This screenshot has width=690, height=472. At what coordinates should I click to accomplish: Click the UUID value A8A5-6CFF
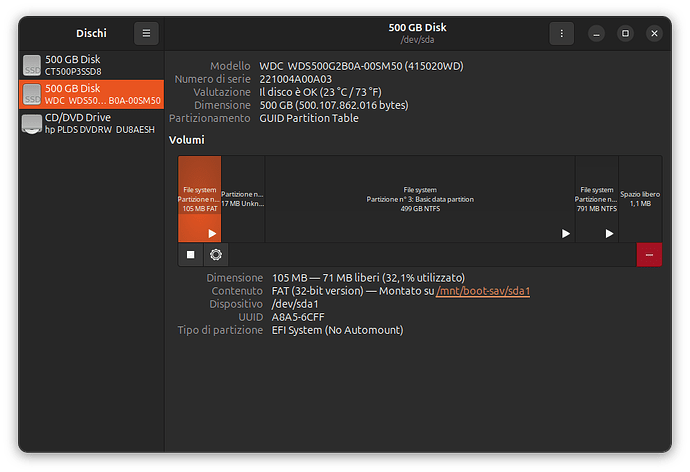(x=298, y=317)
